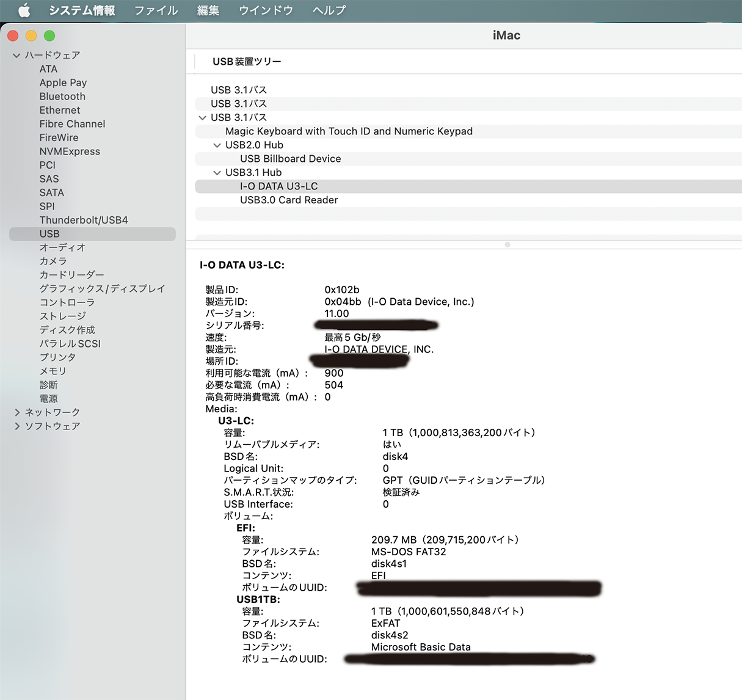Select カメラ in the sidebar
The width and height of the screenshot is (742, 700).
click(x=53, y=261)
